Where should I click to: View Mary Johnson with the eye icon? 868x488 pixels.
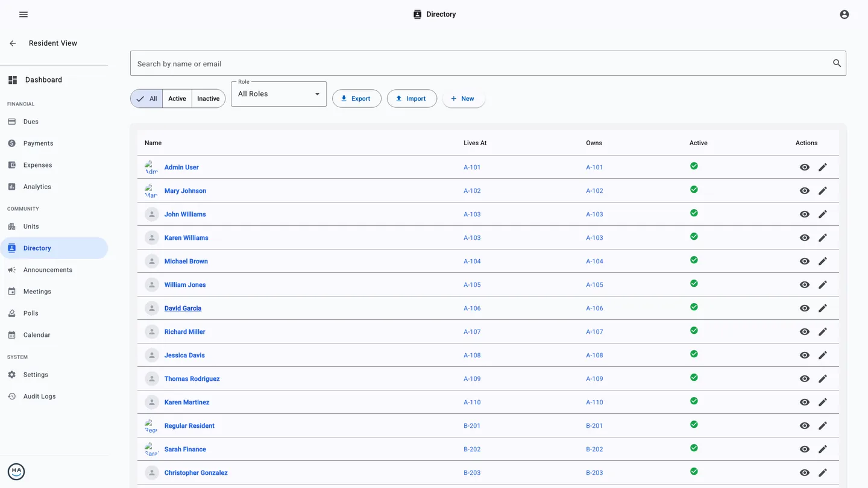805,191
